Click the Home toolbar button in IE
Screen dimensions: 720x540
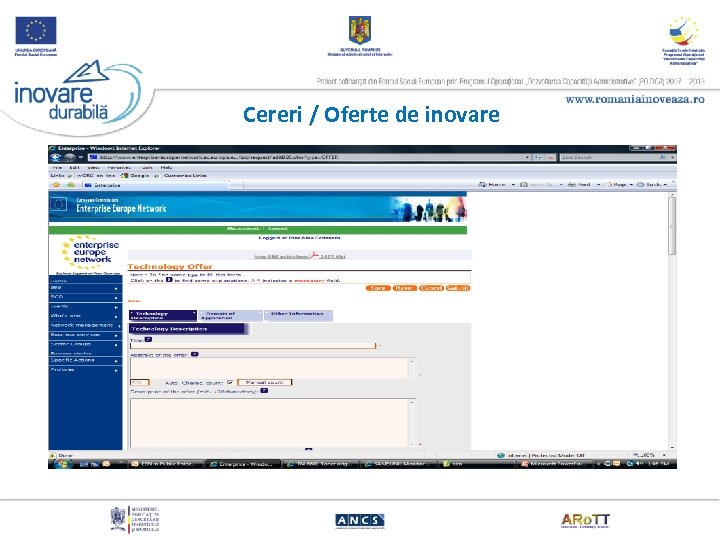pos(492,185)
